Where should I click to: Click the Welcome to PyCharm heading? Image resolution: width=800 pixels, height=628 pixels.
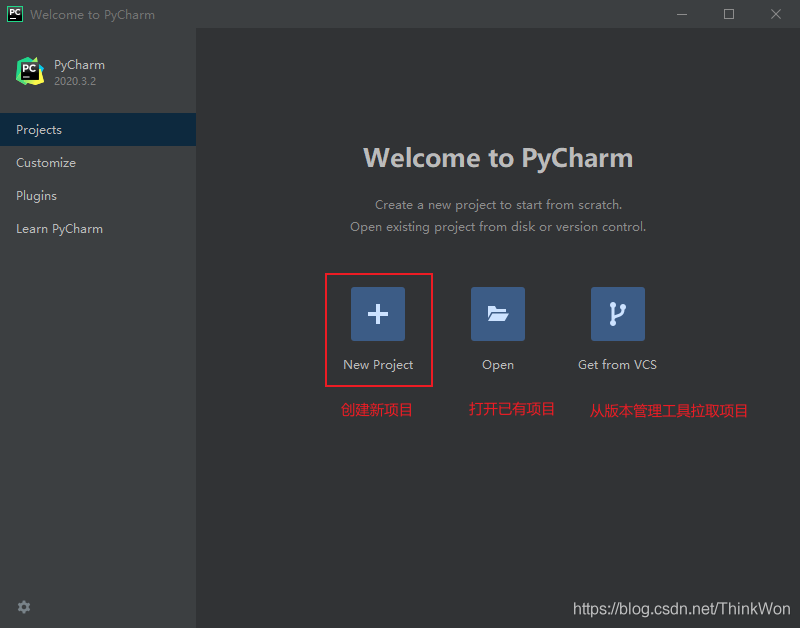497,157
